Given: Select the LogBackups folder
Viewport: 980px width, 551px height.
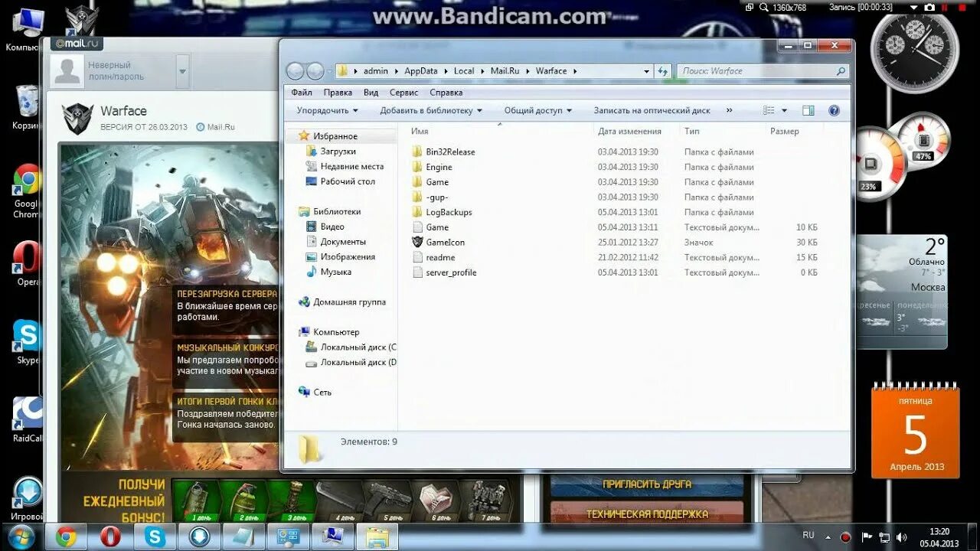Looking at the screenshot, I should [449, 212].
